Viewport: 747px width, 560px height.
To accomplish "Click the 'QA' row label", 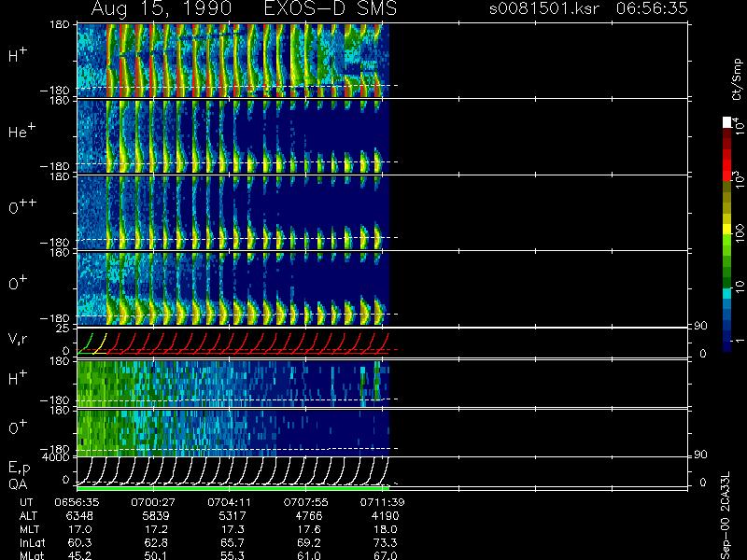I will coord(18,484).
